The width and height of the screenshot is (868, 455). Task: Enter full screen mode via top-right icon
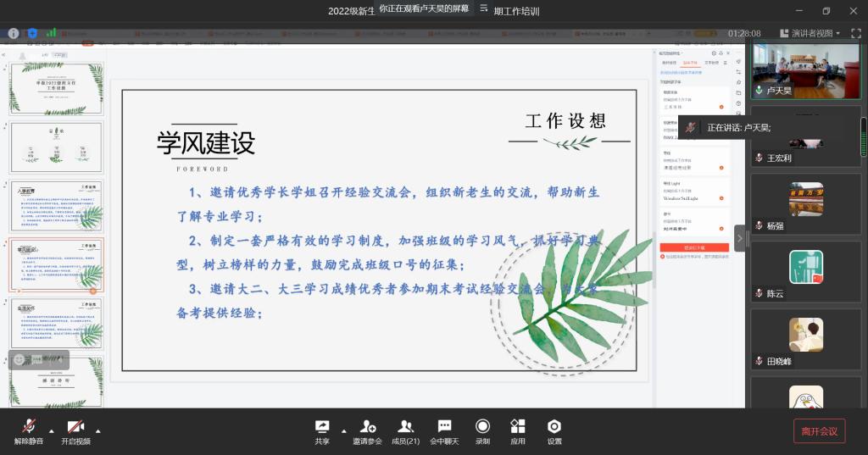[x=856, y=33]
